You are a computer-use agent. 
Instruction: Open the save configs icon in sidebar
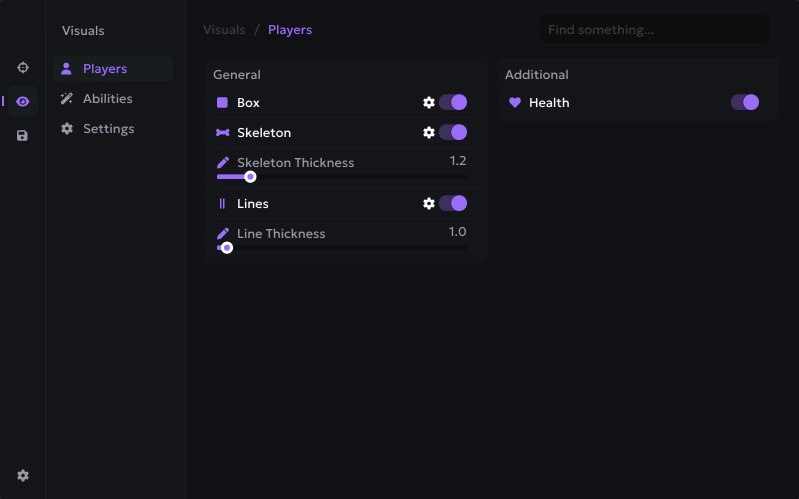23,135
